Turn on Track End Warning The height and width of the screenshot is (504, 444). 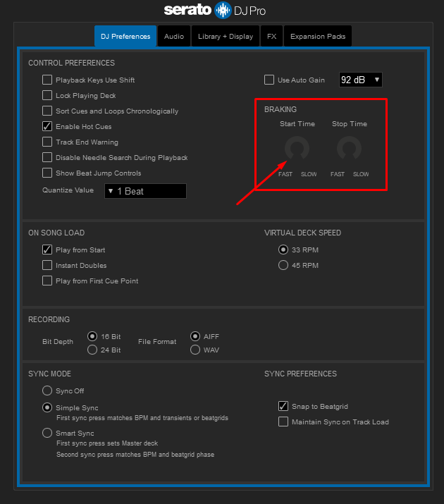[x=47, y=142]
